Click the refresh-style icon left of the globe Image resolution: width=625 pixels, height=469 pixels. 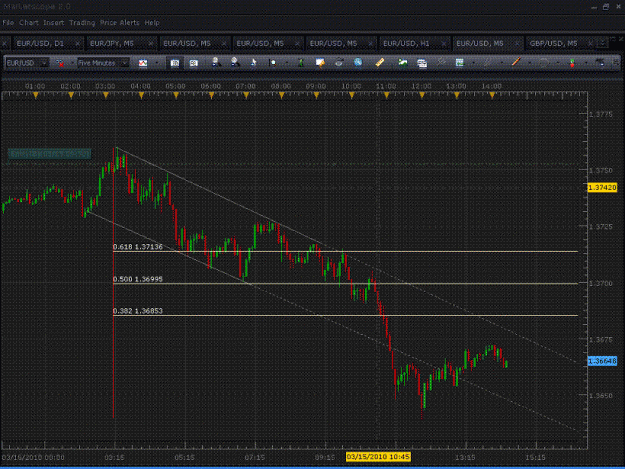[x=339, y=62]
